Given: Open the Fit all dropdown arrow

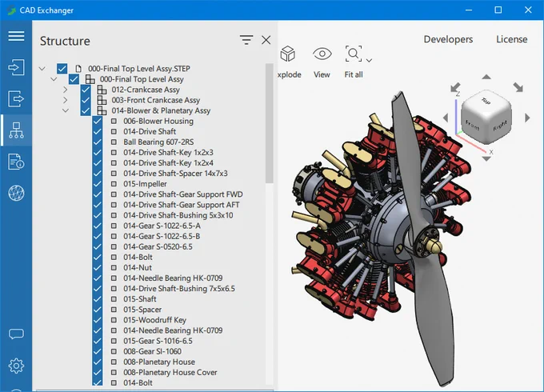Looking at the screenshot, I should coord(369,60).
